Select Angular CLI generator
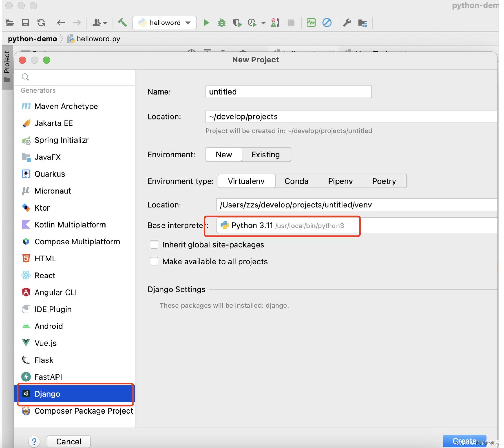Screen dimensions: 504x448 click(74, 292)
